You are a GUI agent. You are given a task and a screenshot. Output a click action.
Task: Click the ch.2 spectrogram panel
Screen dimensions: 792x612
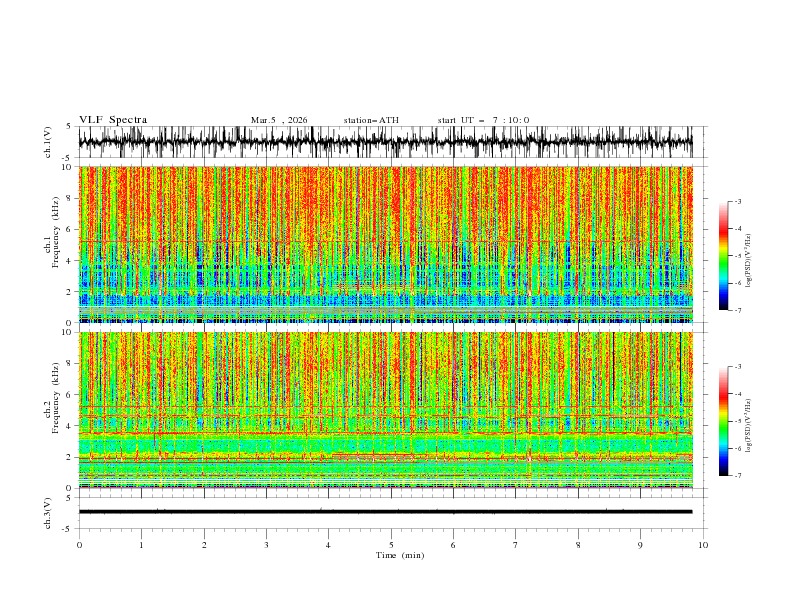click(385, 410)
